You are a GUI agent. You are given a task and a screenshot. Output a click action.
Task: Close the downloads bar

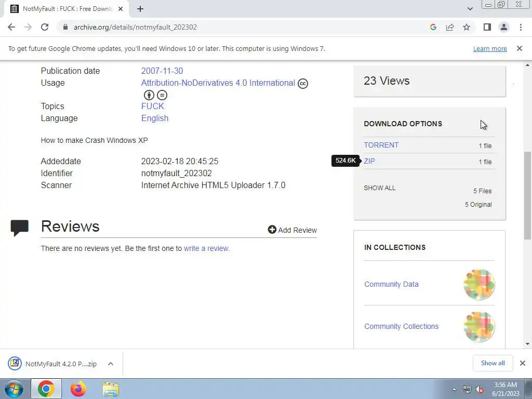tap(523, 363)
